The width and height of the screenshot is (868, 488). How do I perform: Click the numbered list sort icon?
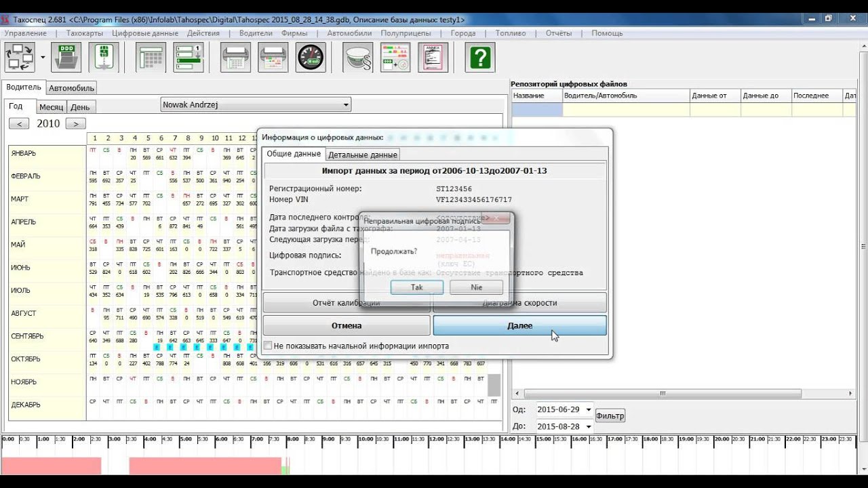tap(189, 57)
